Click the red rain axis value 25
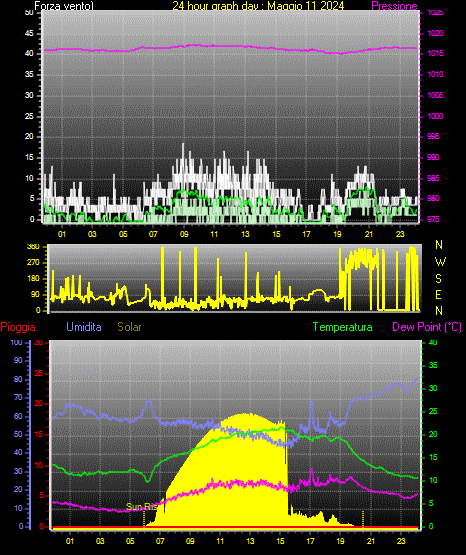466x555 pixels. 38,373
